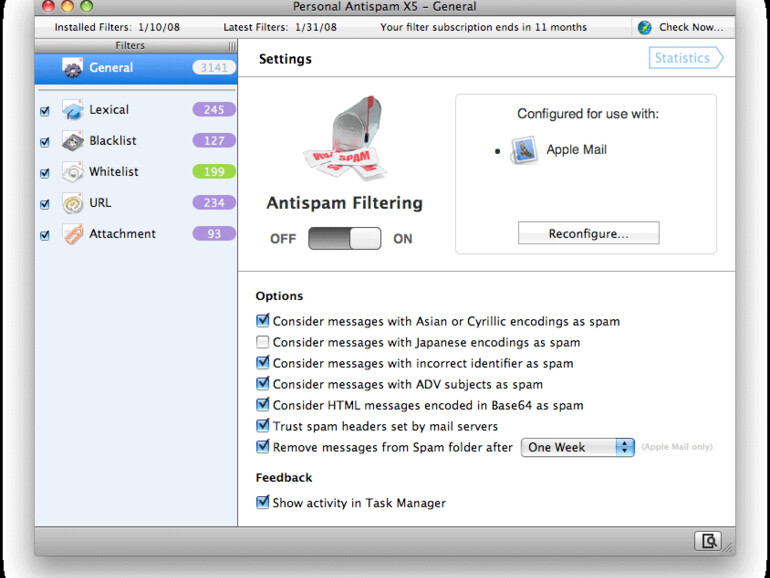Click the 245 Lexical count badge
This screenshot has height=578, width=770.
coord(214,110)
